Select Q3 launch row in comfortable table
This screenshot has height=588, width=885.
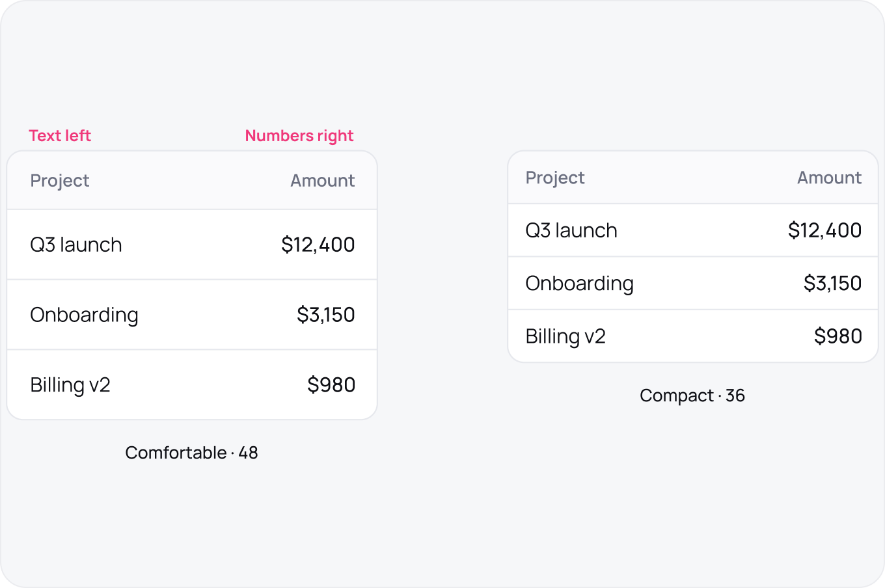click(x=192, y=245)
